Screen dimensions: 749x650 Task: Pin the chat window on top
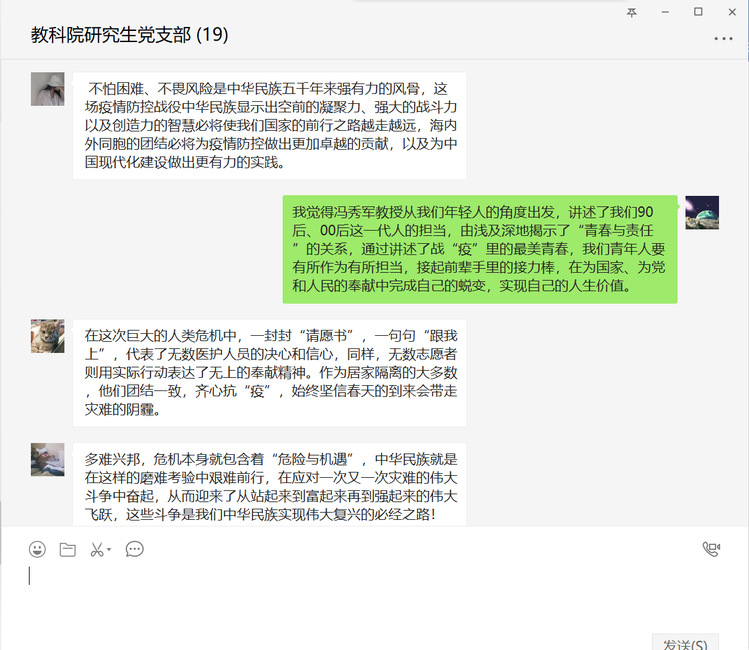point(631,12)
